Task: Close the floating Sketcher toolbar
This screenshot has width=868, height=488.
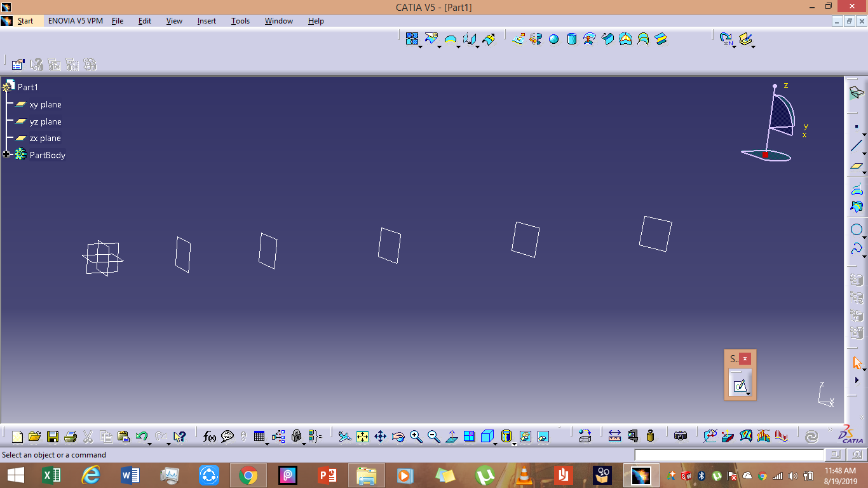Action: click(x=745, y=358)
